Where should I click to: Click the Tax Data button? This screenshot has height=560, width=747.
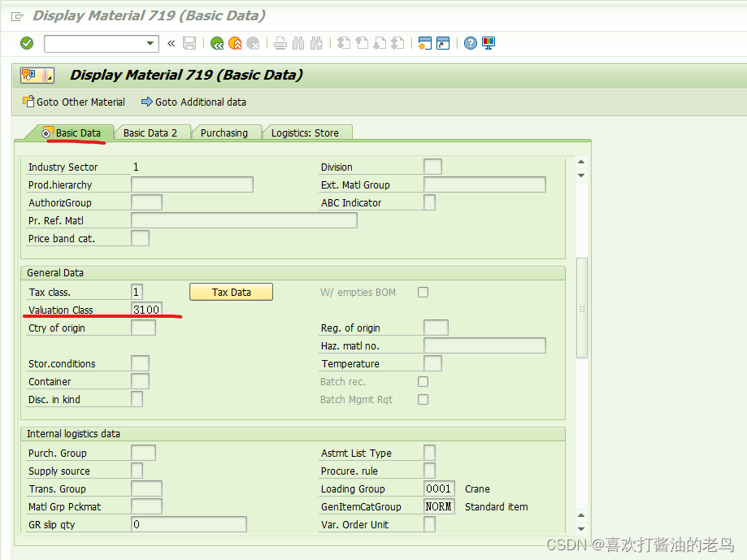[231, 292]
